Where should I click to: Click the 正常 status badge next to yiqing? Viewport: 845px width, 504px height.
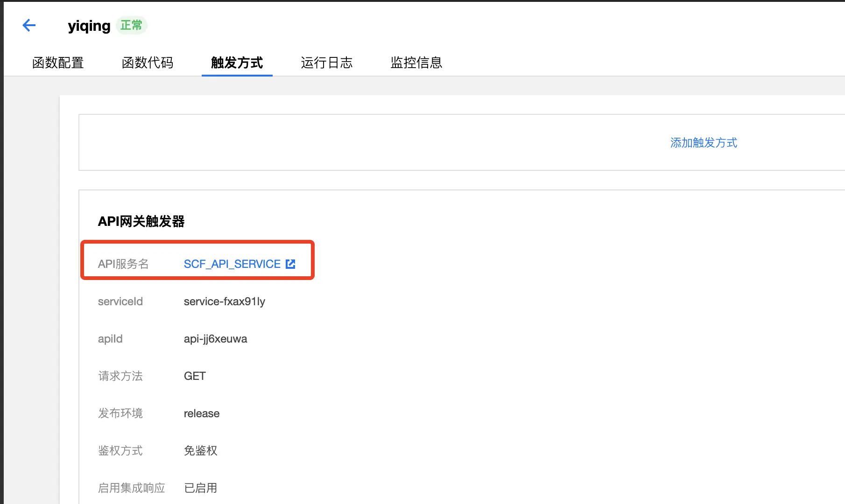point(132,26)
